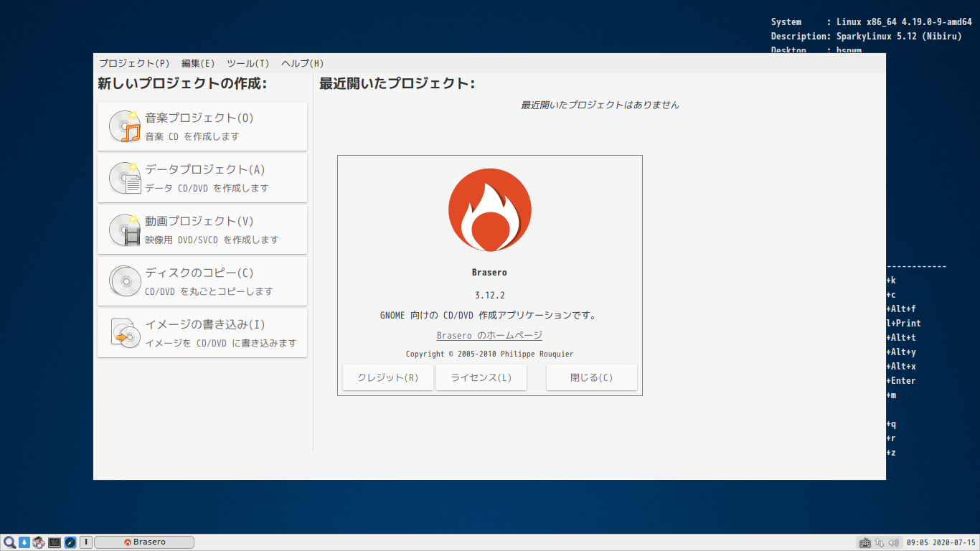Screen dimensions: 980x551
Task: Click the Brasero flame logo in About dialog
Action: (x=490, y=209)
